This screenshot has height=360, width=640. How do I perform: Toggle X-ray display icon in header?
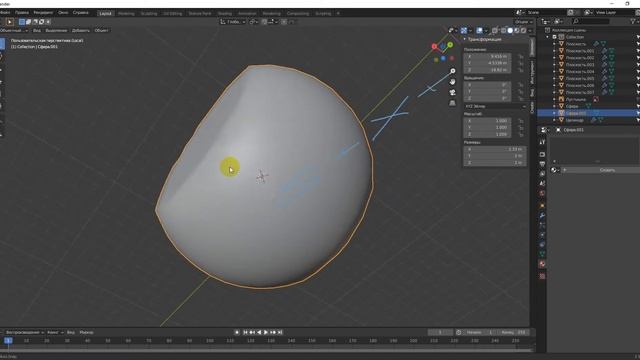pos(495,30)
